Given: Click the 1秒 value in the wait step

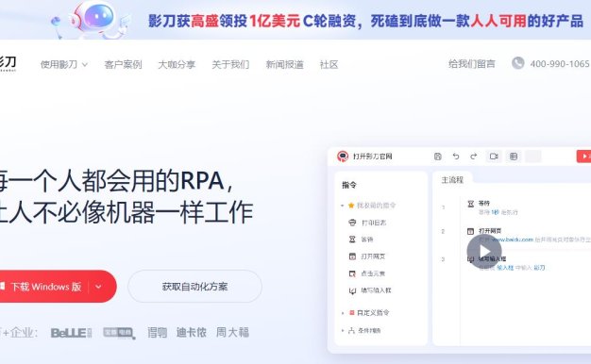Looking at the screenshot, I should (x=495, y=212).
